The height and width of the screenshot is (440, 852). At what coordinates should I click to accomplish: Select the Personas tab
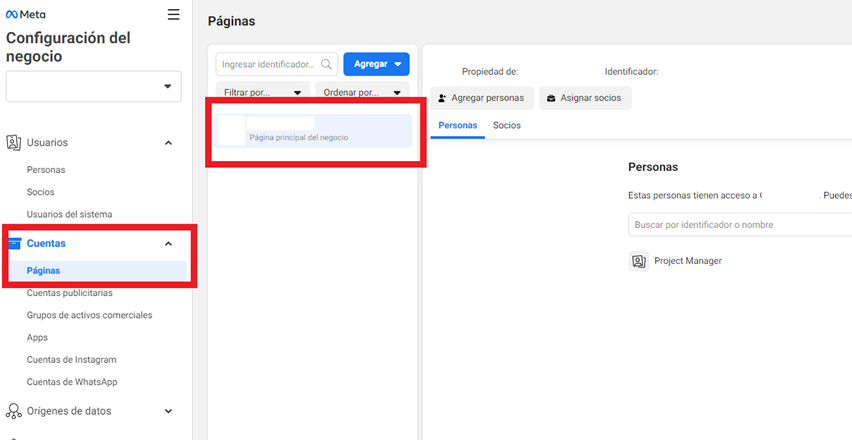point(458,126)
